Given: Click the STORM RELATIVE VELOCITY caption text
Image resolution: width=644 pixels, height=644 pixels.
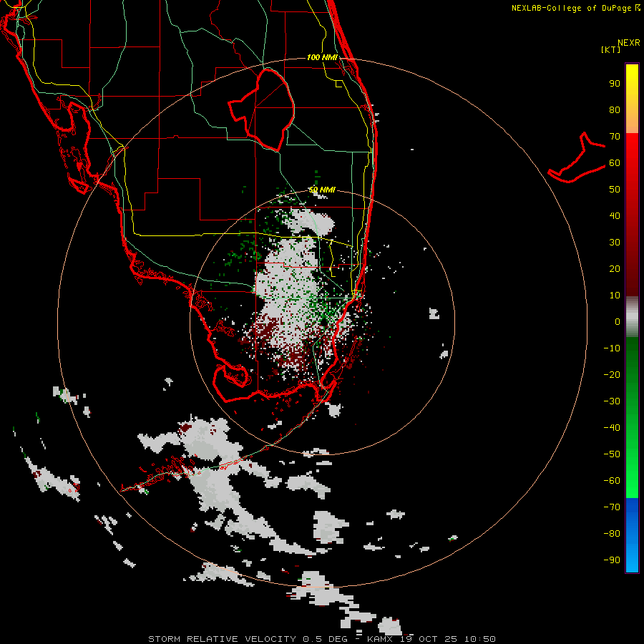Looking at the screenshot, I should point(223,639).
